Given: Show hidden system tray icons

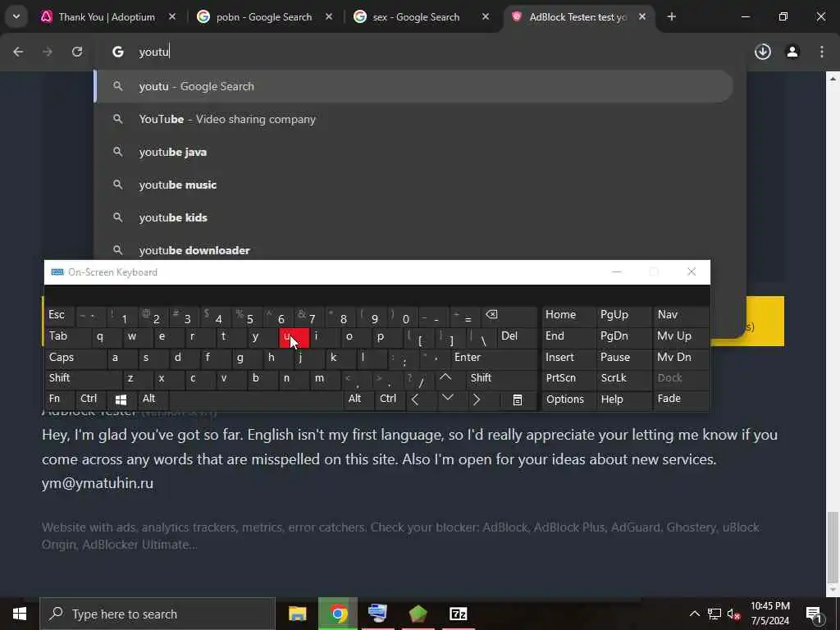Looking at the screenshot, I should click(695, 614).
